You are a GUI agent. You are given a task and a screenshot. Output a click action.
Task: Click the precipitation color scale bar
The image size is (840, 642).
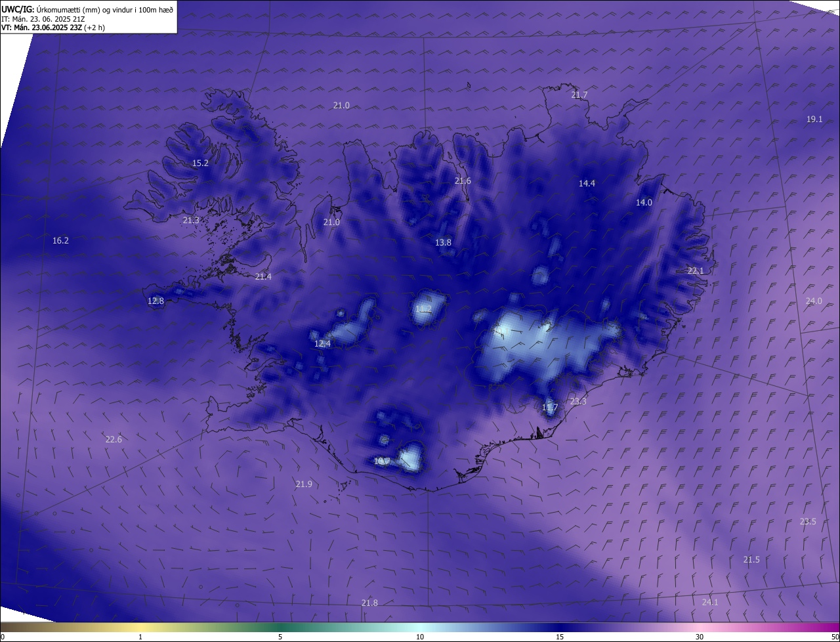(x=420, y=627)
